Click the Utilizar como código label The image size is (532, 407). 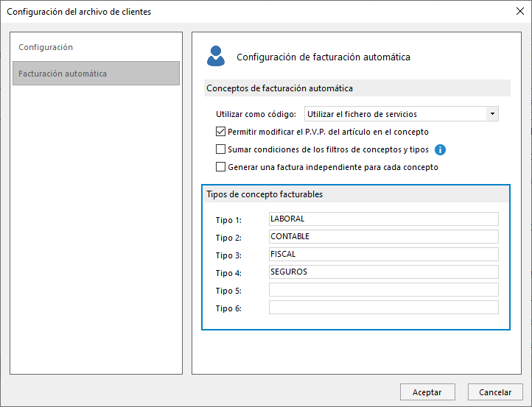pyautogui.click(x=256, y=114)
